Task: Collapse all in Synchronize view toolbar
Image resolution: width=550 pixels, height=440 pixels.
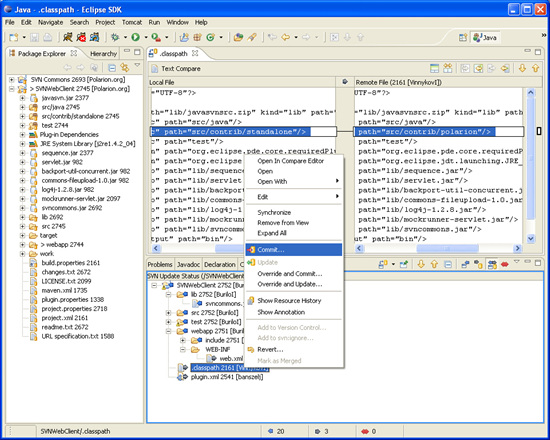Action: point(448,264)
